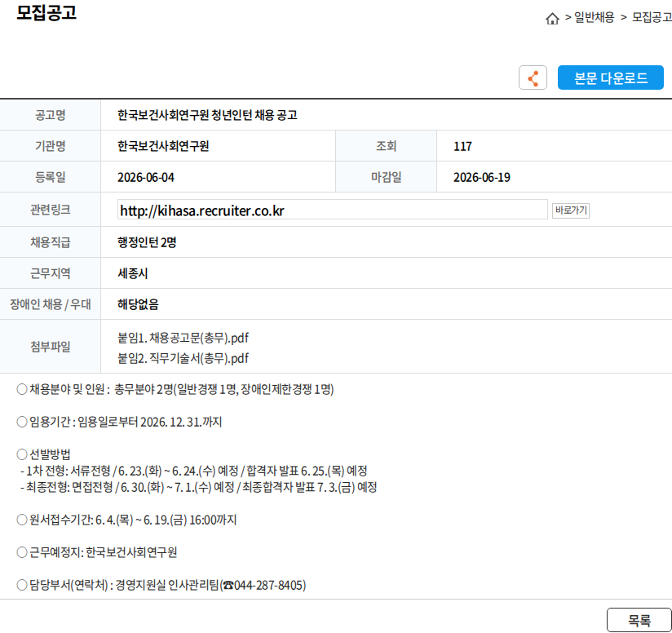
Task: Click the 관련링크 label cell
Action: (x=50, y=210)
